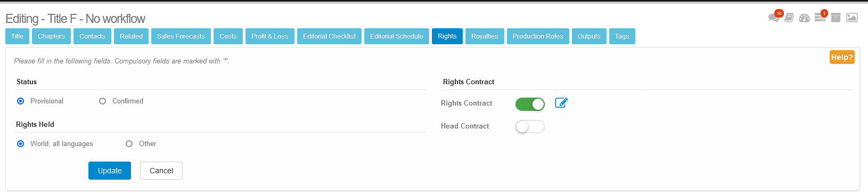Open the archive box icon
This screenshot has height=193, width=868.
[836, 18]
